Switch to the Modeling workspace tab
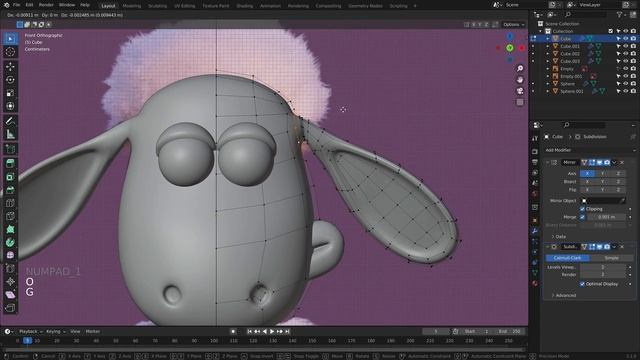 (x=131, y=6)
